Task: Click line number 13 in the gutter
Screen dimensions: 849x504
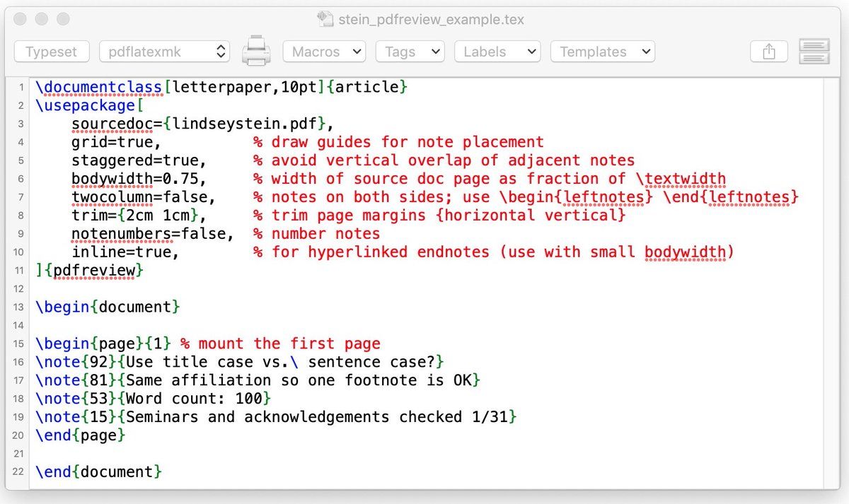Action: coord(18,307)
